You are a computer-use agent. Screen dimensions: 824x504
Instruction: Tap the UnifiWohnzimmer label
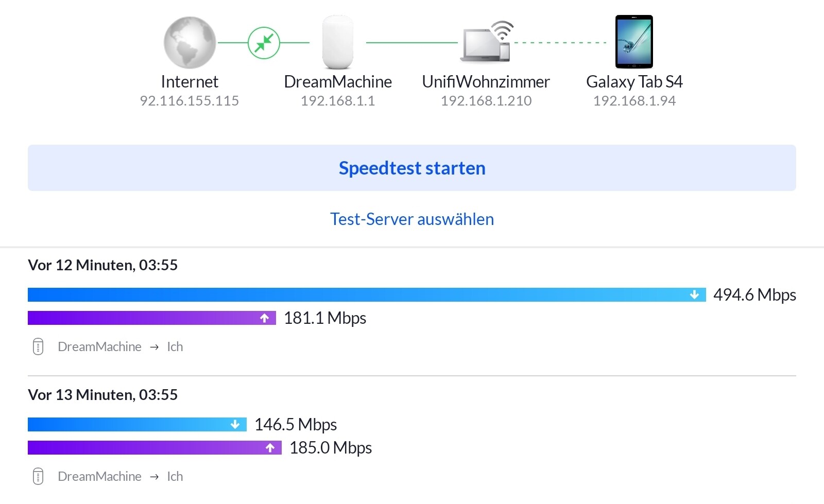(x=486, y=82)
